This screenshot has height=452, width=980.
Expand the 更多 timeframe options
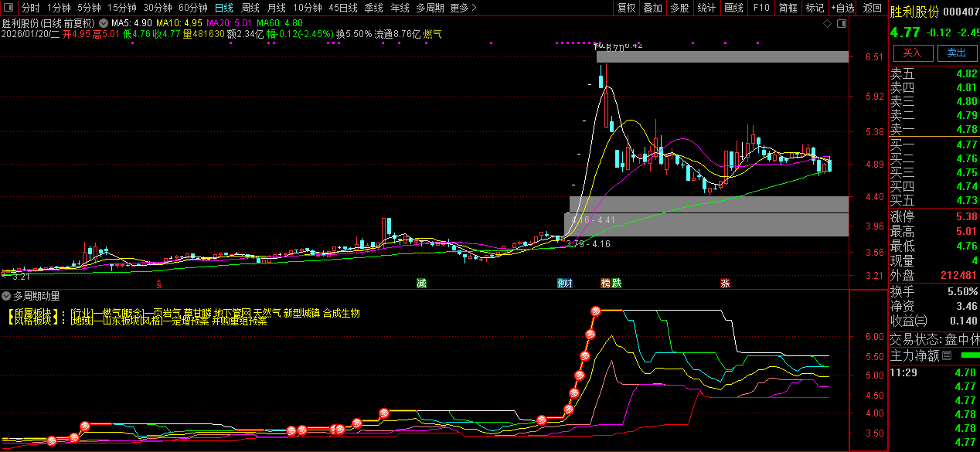click(463, 8)
